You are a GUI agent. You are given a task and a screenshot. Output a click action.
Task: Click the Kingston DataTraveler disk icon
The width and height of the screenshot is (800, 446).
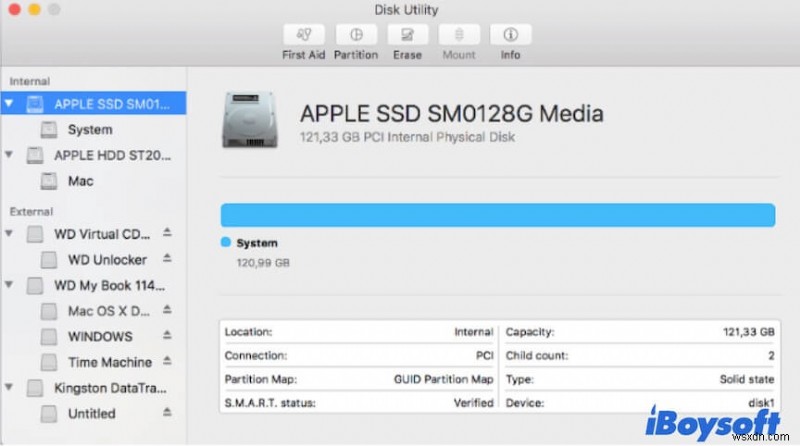click(35, 388)
